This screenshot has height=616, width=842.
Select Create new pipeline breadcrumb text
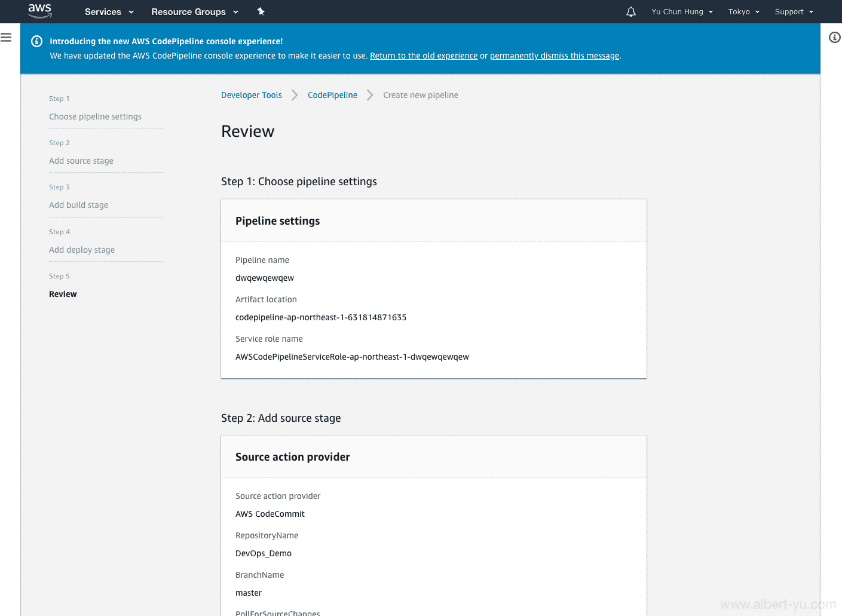click(421, 95)
